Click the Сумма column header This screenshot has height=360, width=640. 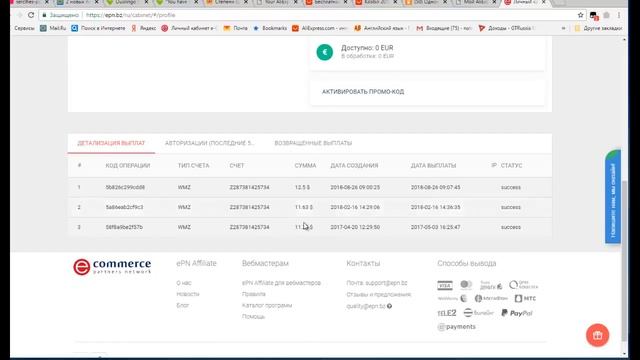click(305, 166)
